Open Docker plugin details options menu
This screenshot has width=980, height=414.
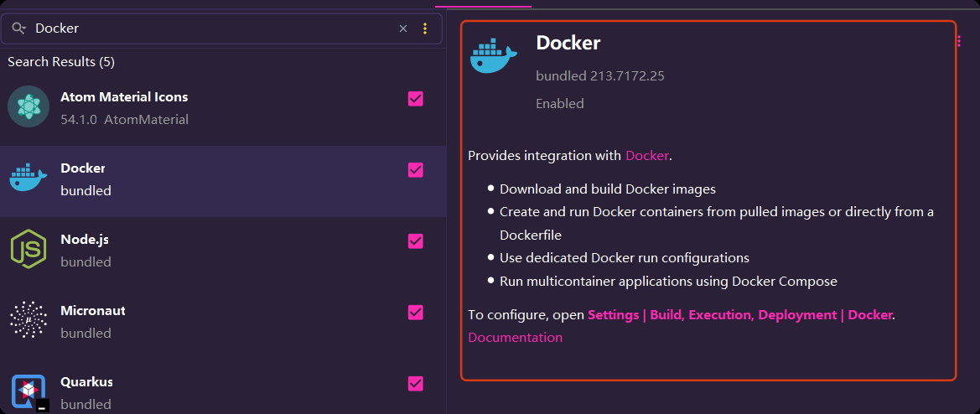pyautogui.click(x=959, y=41)
